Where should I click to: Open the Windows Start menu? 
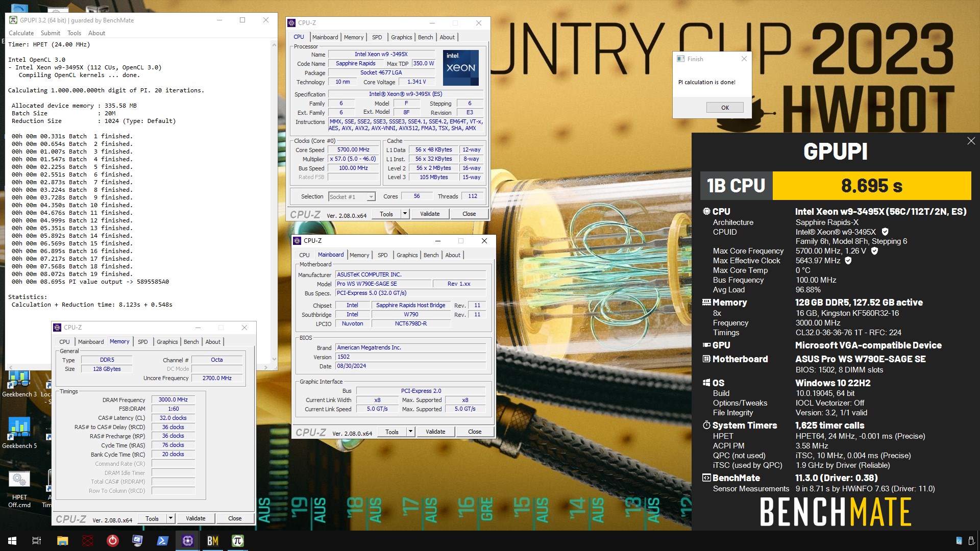click(12, 541)
